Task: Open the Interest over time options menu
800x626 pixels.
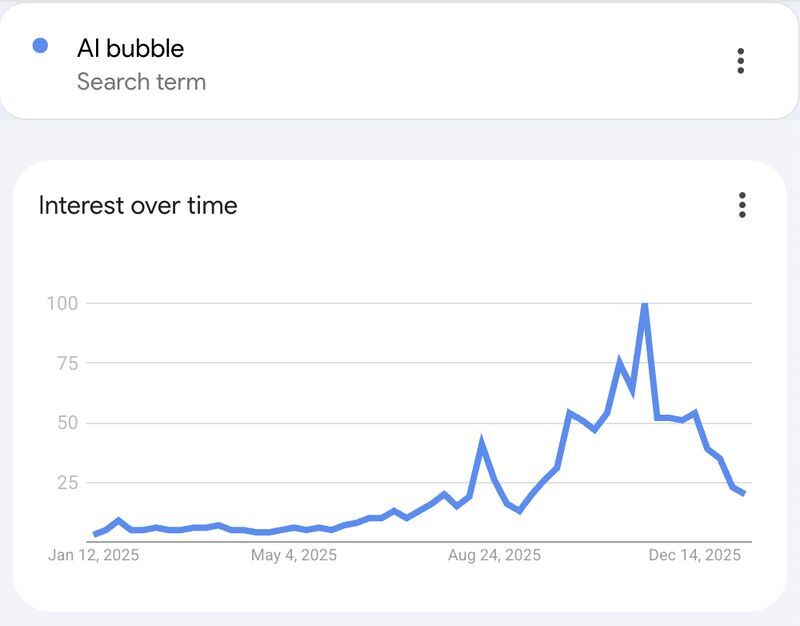Action: pyautogui.click(x=742, y=205)
